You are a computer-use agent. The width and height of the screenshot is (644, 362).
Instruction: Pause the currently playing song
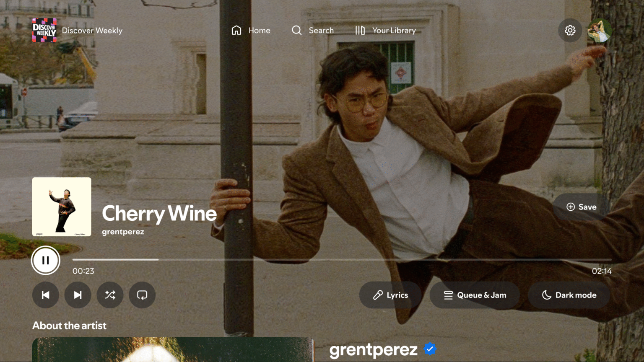pos(46,260)
